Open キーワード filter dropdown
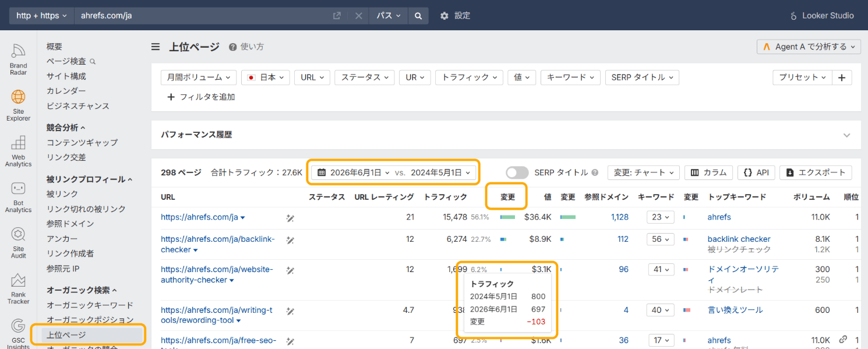Screen dimensions: 868x349 click(570, 77)
